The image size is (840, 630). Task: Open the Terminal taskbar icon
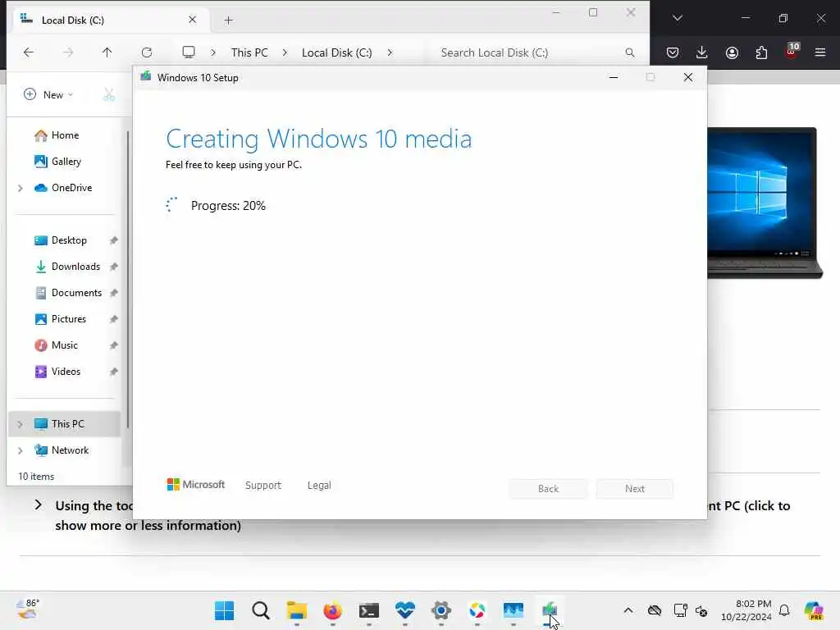[368, 610]
